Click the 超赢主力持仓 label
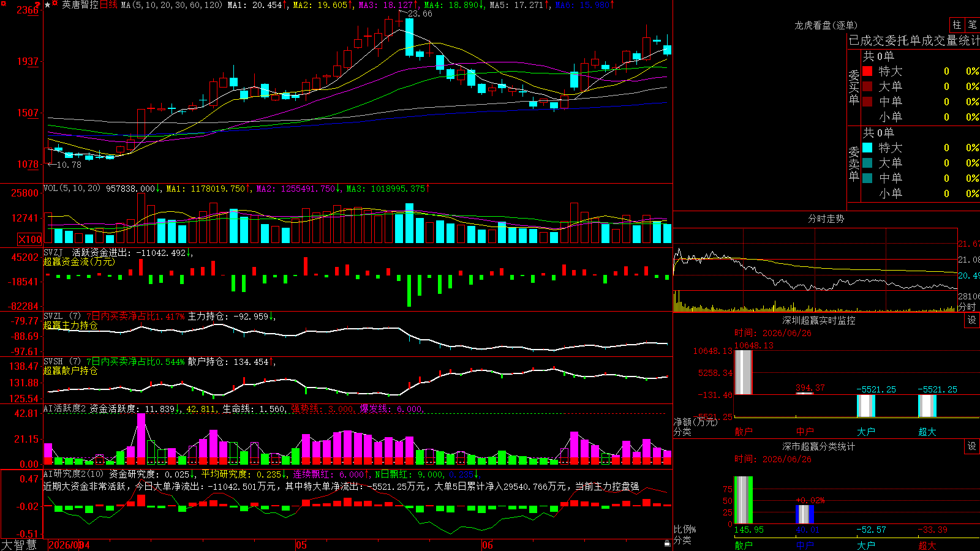This screenshot has height=551, width=980. [x=70, y=325]
